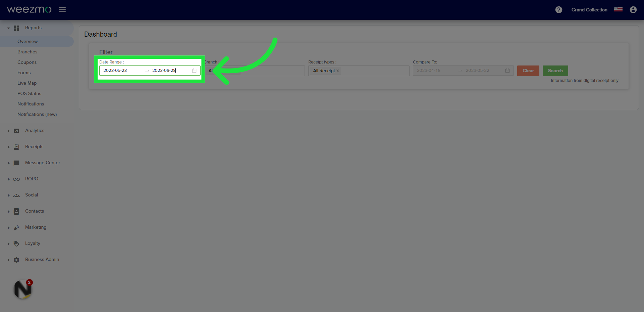Expand the Analytics section arrow

9,131
